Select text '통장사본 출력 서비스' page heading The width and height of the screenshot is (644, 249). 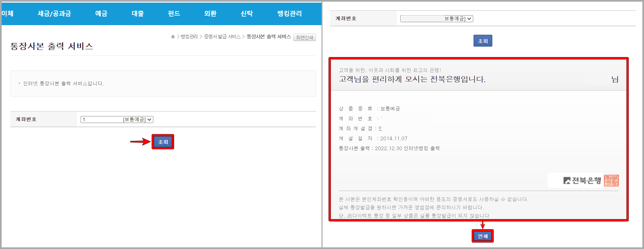pos(52,46)
